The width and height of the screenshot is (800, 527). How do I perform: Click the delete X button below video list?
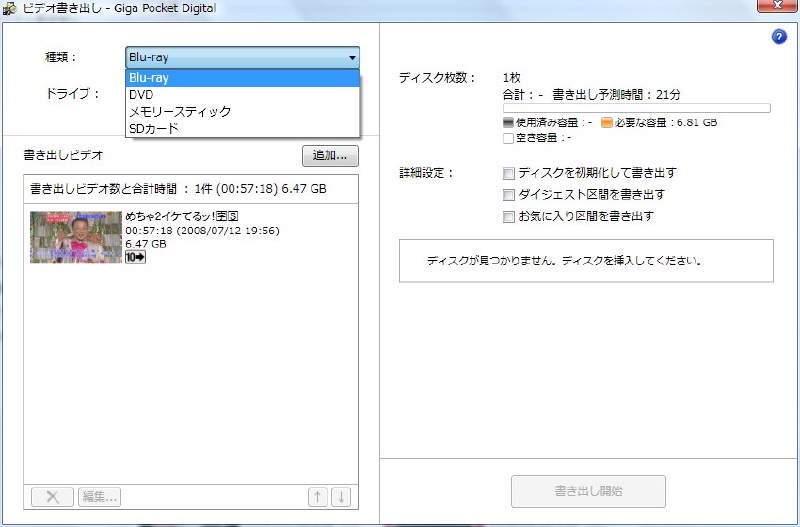[52, 496]
